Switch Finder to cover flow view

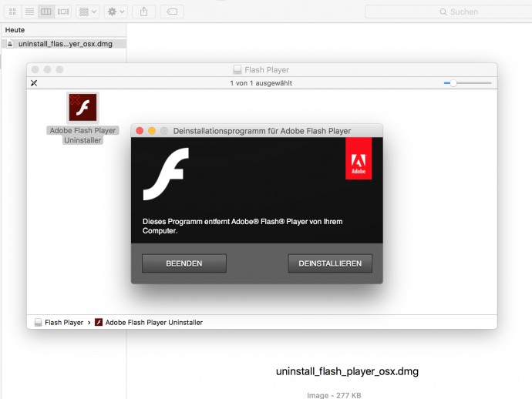63,12
